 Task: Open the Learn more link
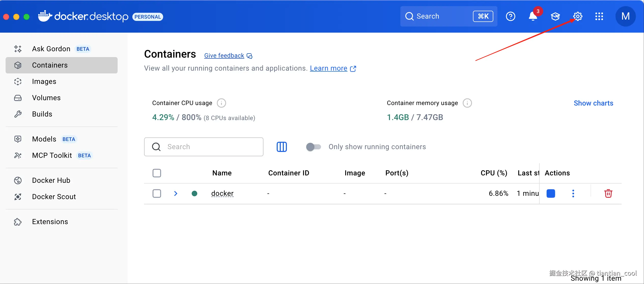tap(328, 68)
